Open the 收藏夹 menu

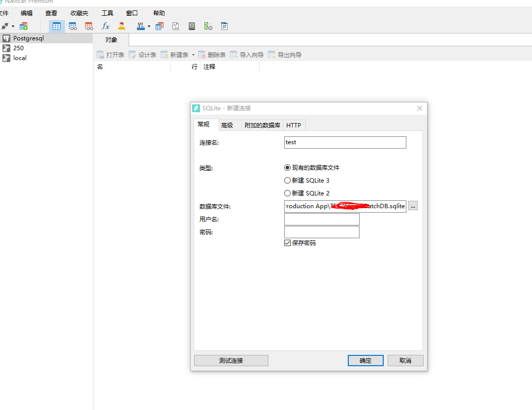click(79, 13)
